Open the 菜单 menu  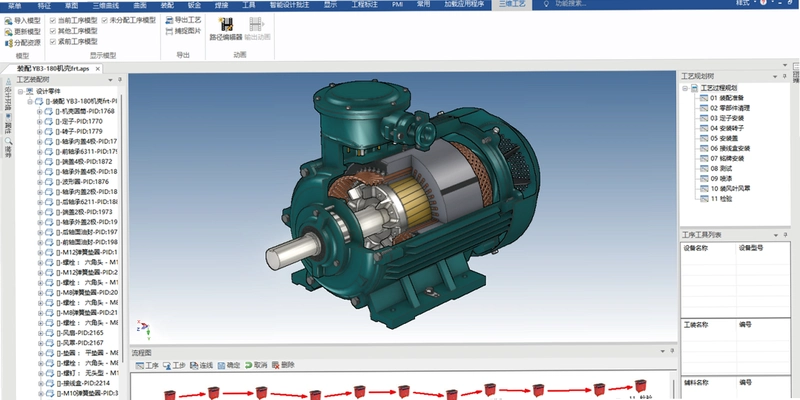[15, 4]
